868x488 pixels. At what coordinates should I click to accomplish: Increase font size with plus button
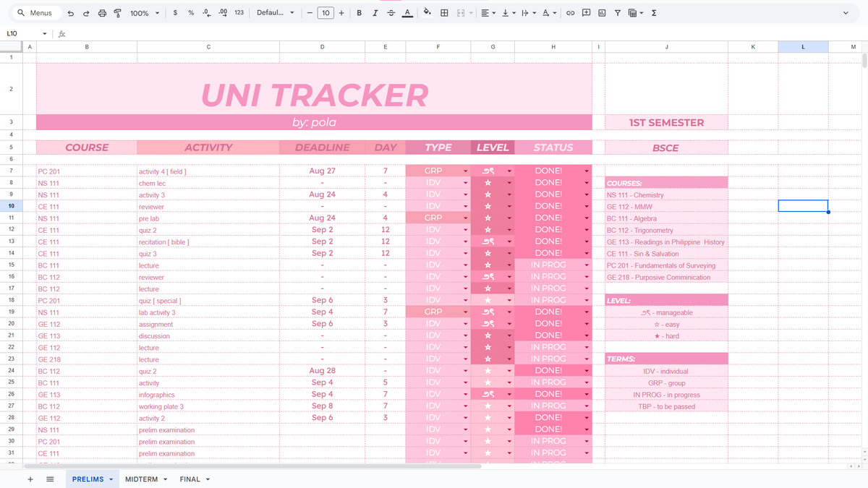pyautogui.click(x=341, y=13)
